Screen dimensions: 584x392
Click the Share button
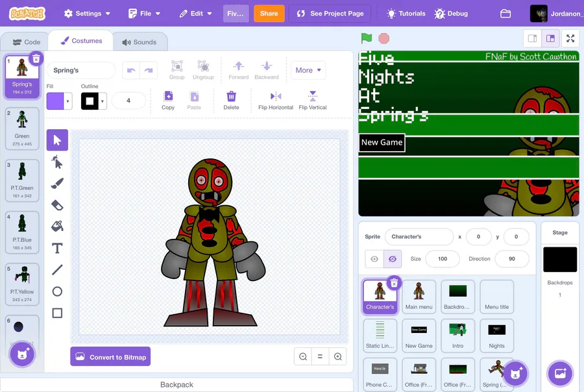pyautogui.click(x=269, y=14)
